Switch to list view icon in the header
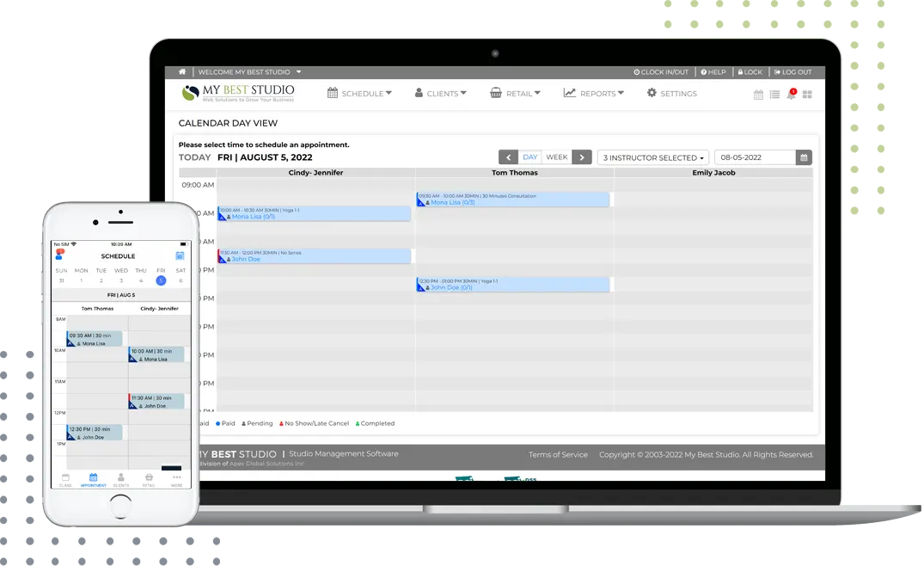 click(x=775, y=95)
